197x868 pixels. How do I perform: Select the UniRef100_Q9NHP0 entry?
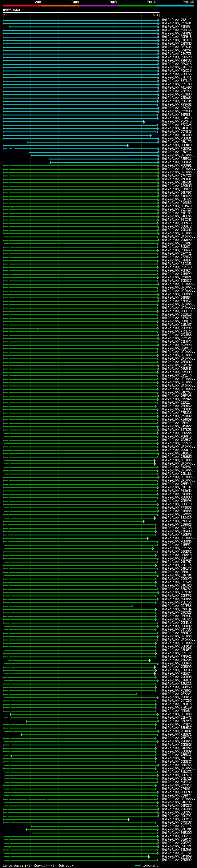tap(176, 240)
